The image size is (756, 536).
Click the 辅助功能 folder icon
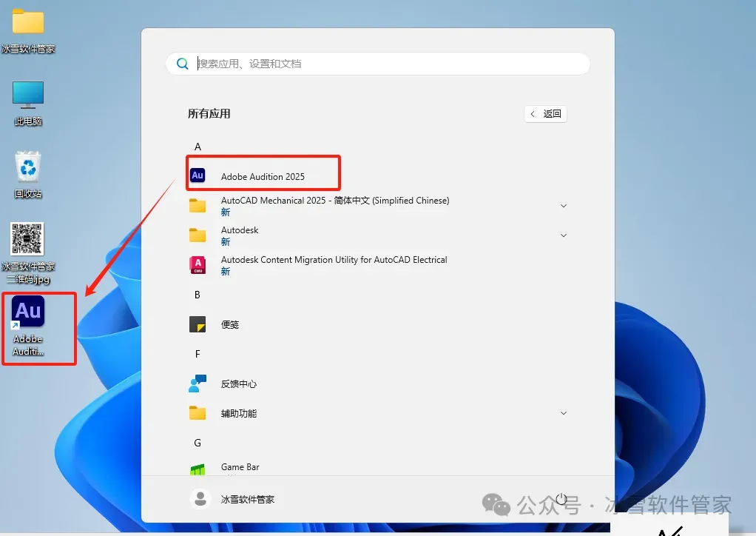pyautogui.click(x=198, y=413)
